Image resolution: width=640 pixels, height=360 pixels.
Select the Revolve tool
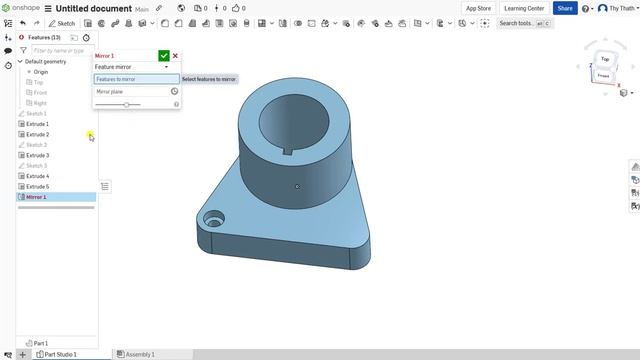coord(101,24)
